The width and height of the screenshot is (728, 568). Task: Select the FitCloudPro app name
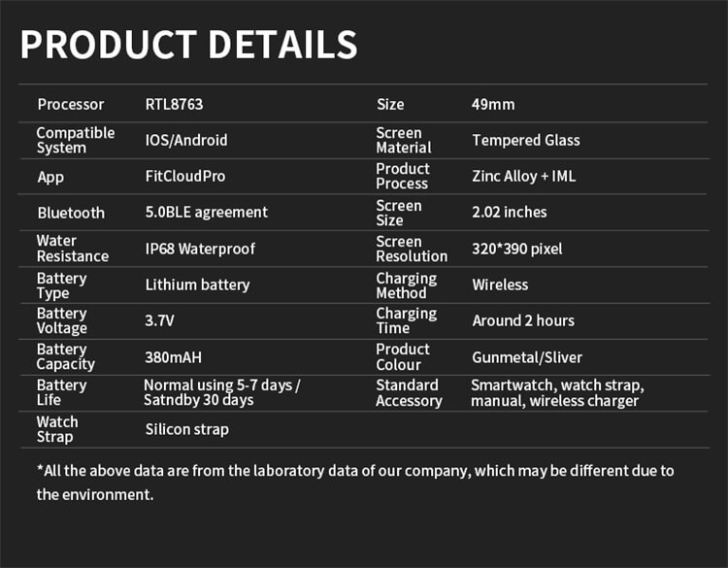[185, 176]
